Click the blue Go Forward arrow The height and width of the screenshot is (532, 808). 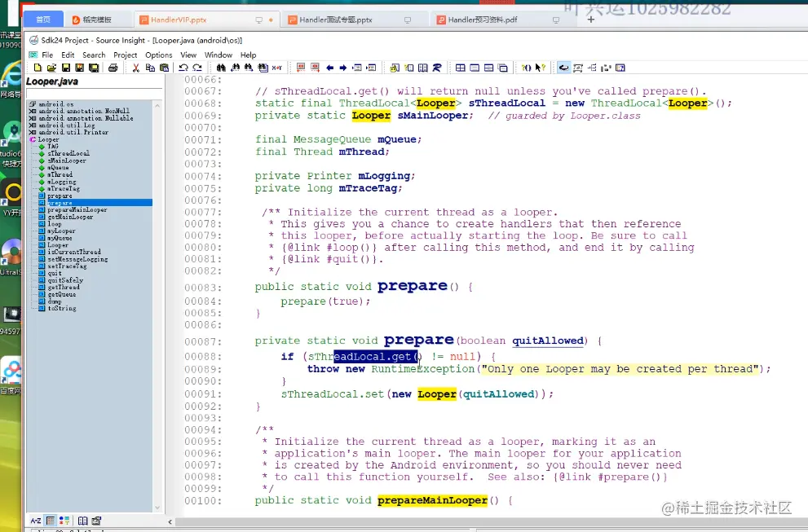tap(343, 68)
